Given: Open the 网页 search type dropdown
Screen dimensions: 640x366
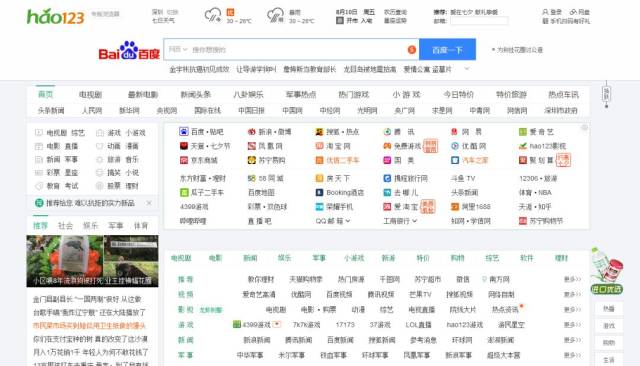Looking at the screenshot, I should [178, 49].
